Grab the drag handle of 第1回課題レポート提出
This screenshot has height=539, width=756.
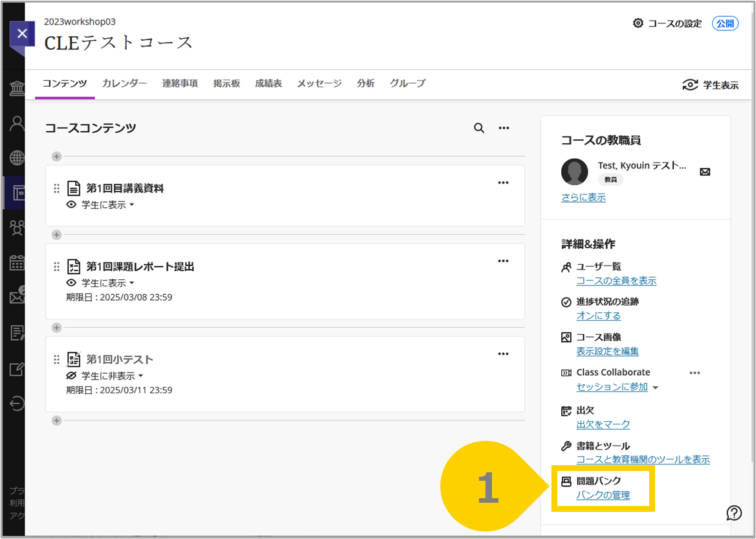coord(56,266)
